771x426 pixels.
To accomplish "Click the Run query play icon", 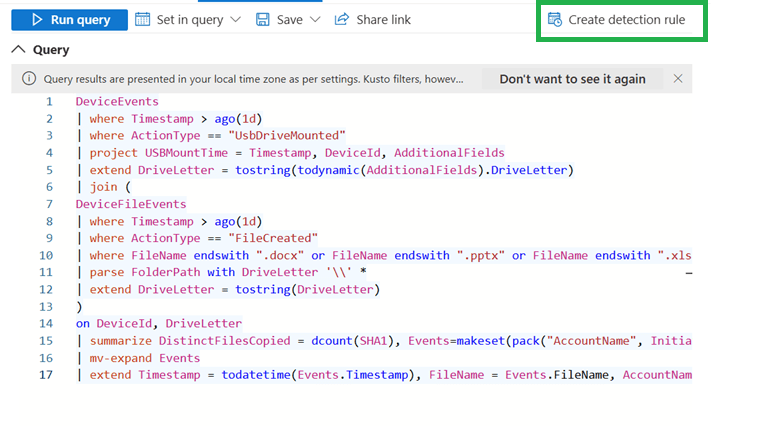I will point(36,19).
